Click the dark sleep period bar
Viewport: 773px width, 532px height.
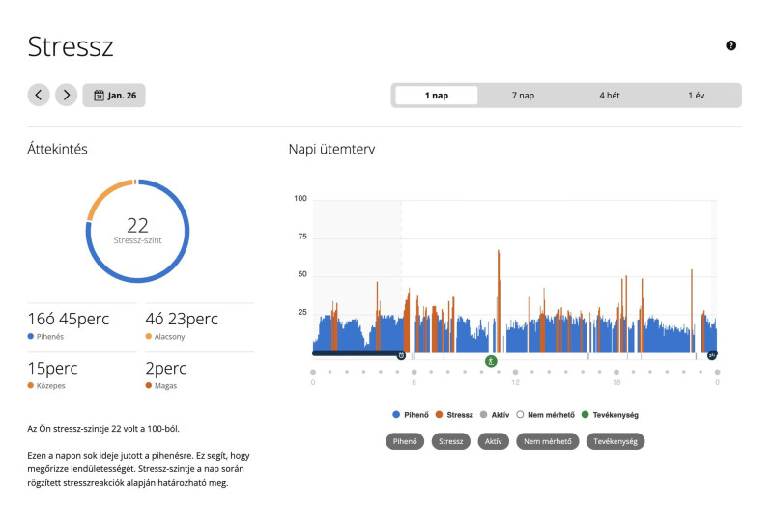pos(354,354)
